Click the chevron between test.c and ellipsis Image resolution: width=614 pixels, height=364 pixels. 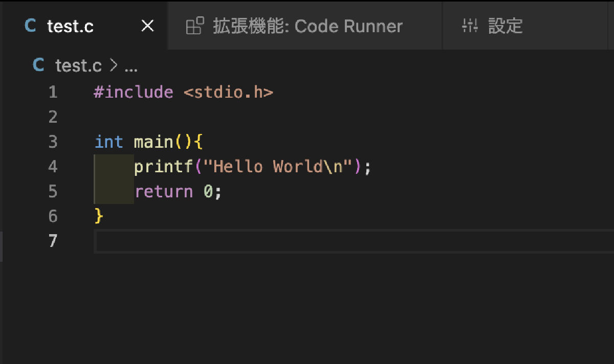point(114,65)
